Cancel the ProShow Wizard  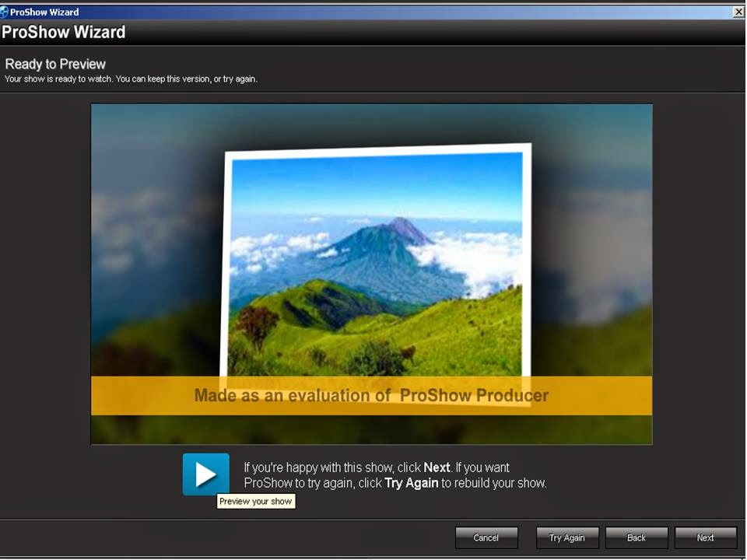coord(486,537)
